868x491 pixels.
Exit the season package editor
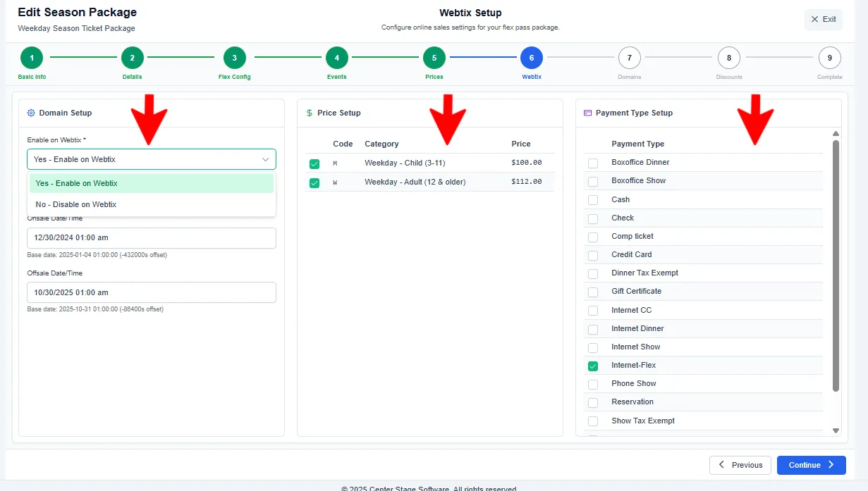click(824, 20)
